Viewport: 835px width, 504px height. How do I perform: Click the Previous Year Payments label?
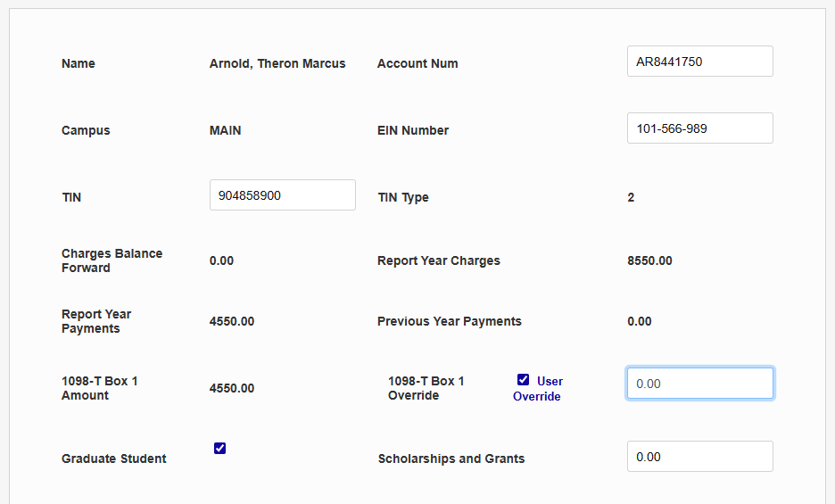click(x=449, y=321)
